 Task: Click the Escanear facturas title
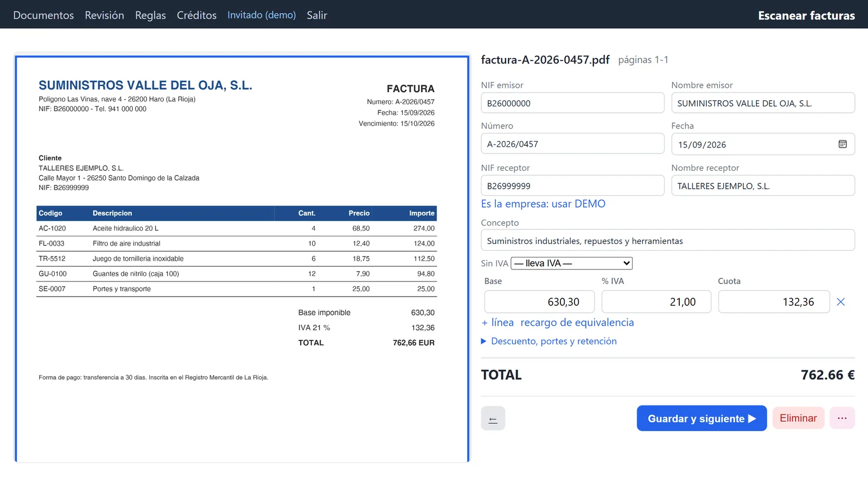pos(806,15)
